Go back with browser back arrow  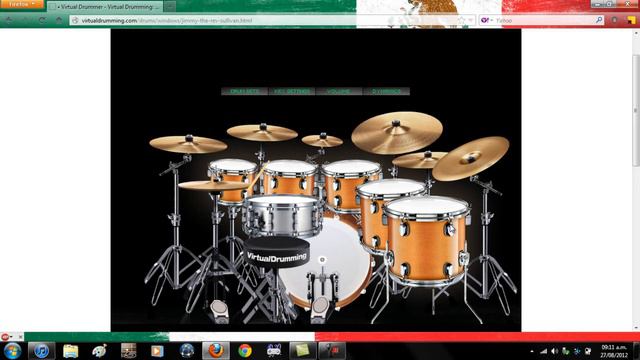click(x=9, y=20)
